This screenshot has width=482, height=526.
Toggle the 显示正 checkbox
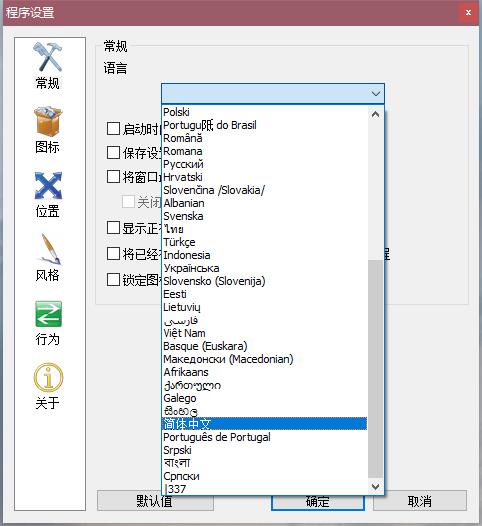[x=113, y=228]
